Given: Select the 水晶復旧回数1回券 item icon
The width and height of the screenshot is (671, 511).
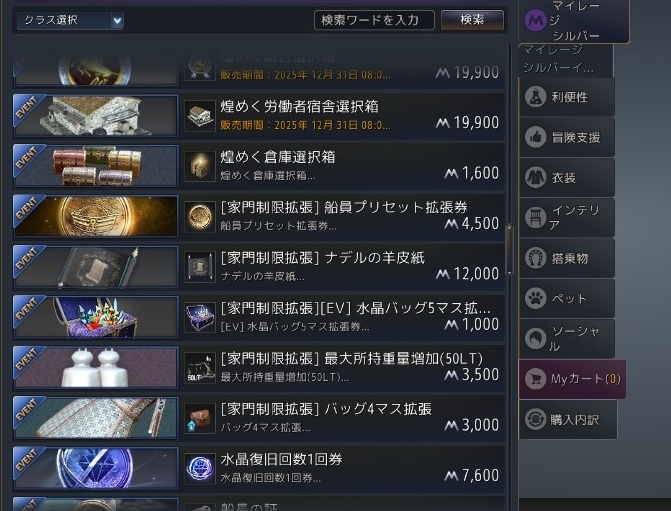Looking at the screenshot, I should tap(200, 469).
